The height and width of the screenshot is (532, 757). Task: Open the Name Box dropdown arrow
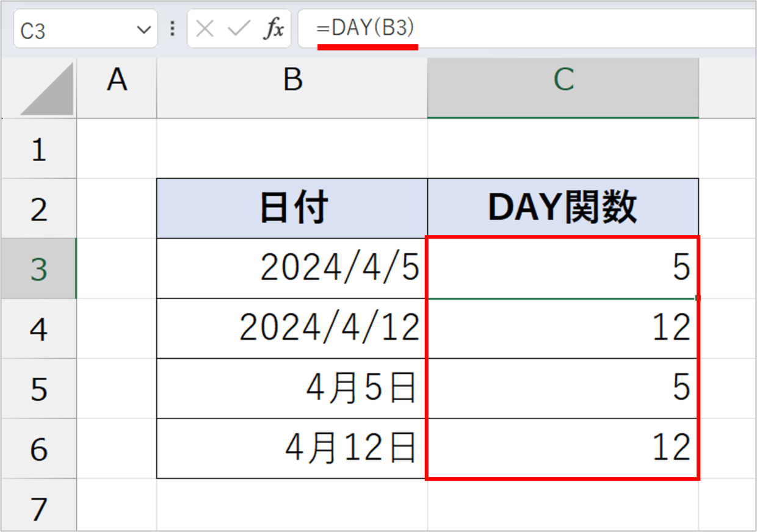pyautogui.click(x=144, y=29)
